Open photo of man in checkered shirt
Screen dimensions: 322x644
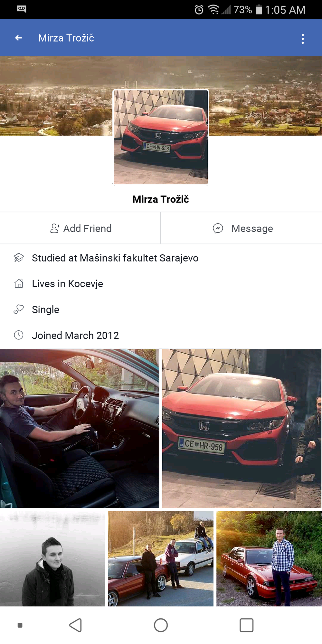click(269, 559)
